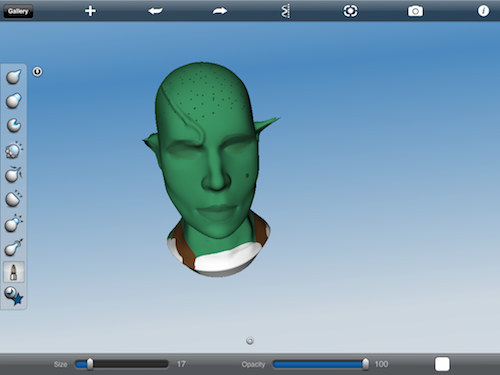Select the color paint brush tool
Screen dimensions: 500x375
(14, 272)
